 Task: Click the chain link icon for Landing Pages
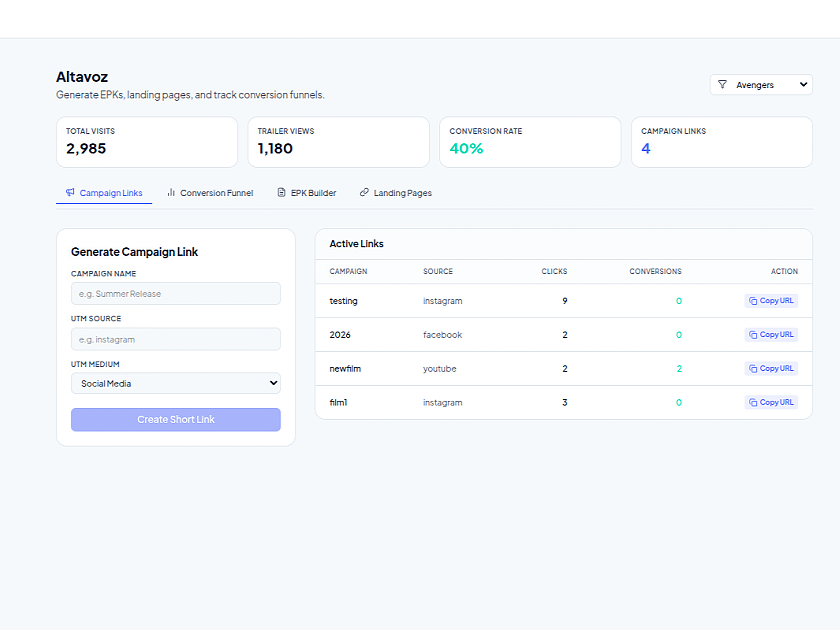tap(364, 193)
